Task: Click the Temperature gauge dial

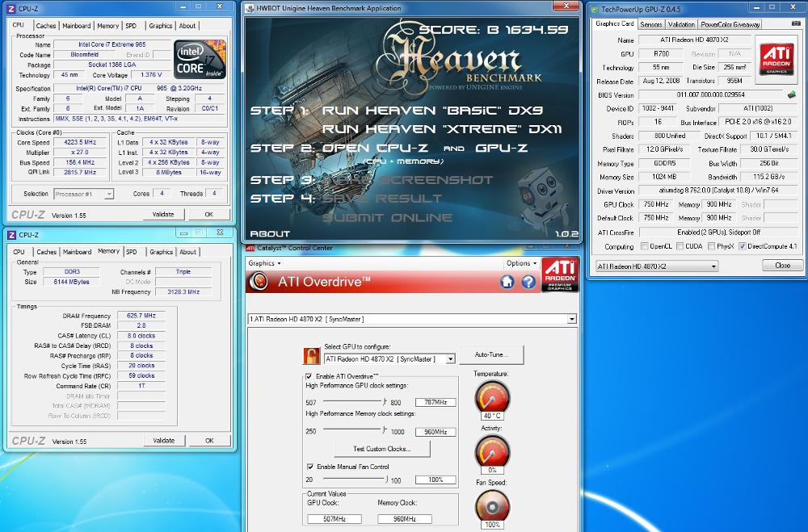Action: (x=491, y=396)
